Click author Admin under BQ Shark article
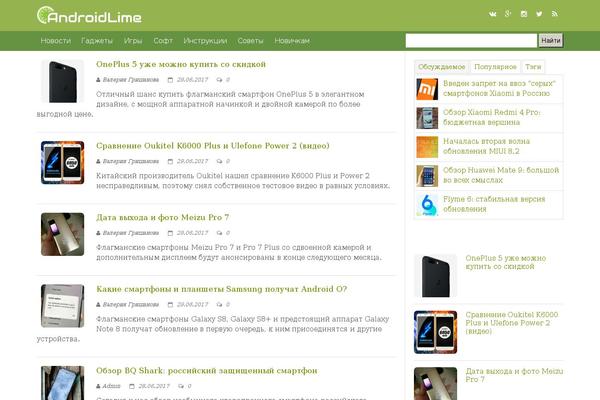 pos(111,386)
